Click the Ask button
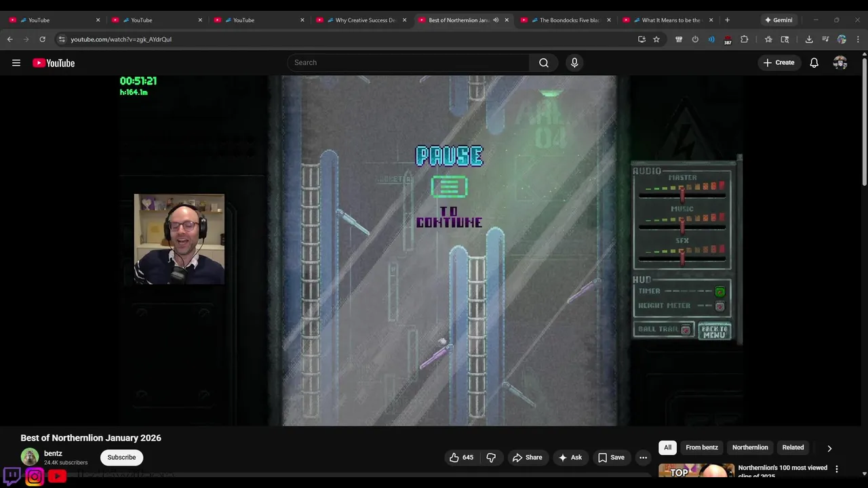This screenshot has height=488, width=868. 570,457
